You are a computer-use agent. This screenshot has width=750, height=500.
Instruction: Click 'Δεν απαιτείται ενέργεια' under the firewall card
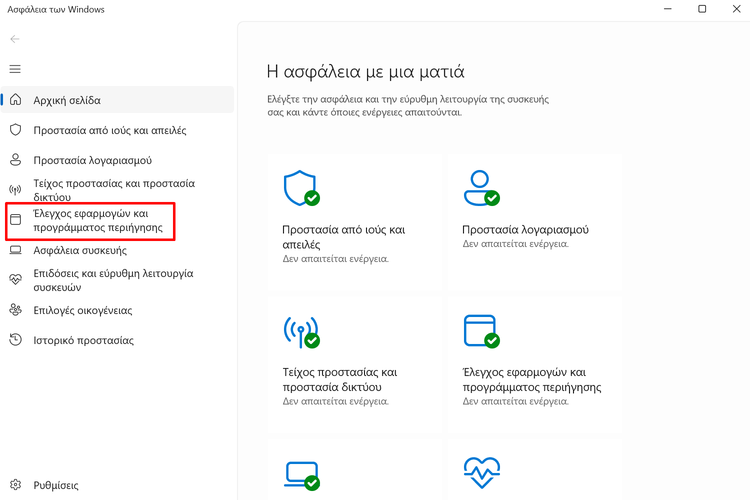[x=336, y=401]
